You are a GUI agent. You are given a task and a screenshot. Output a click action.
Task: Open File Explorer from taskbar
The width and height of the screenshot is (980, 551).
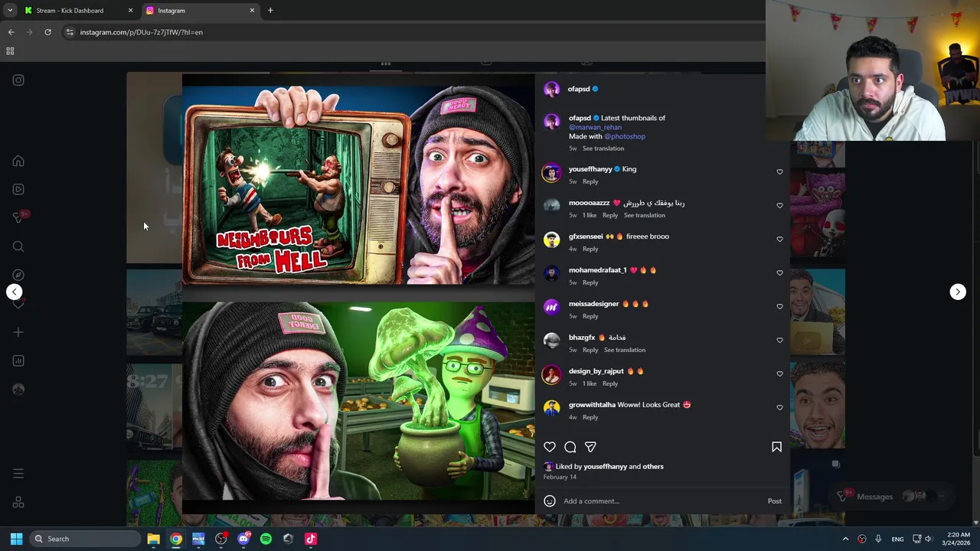pos(153,539)
